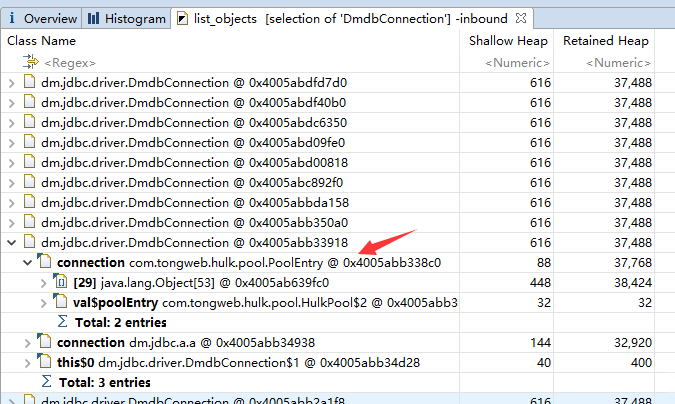
Task: Open the Histogram tab
Action: coord(126,19)
